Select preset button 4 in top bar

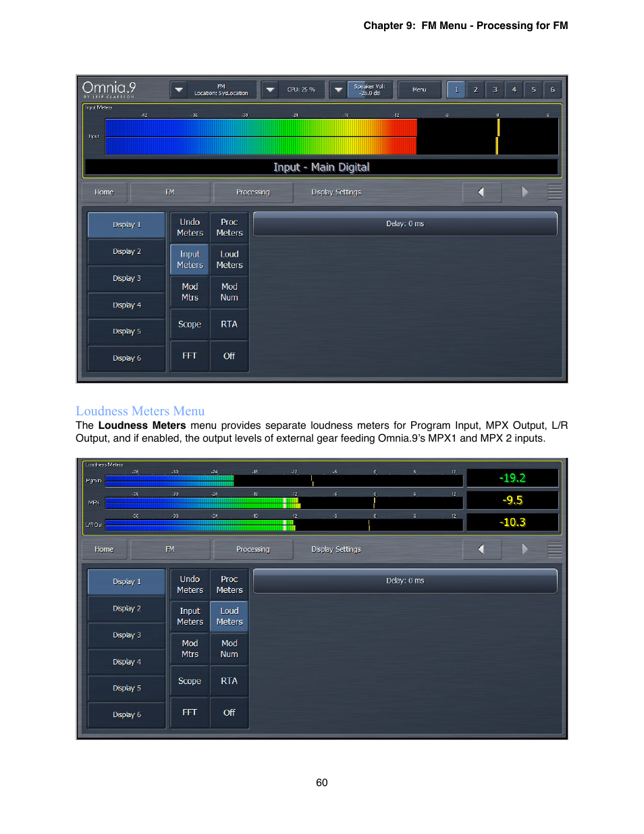[x=514, y=89]
